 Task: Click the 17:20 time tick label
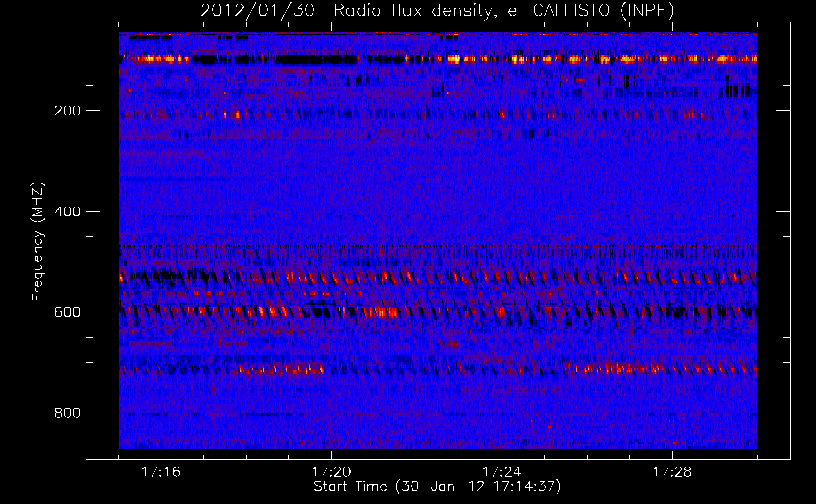point(331,472)
